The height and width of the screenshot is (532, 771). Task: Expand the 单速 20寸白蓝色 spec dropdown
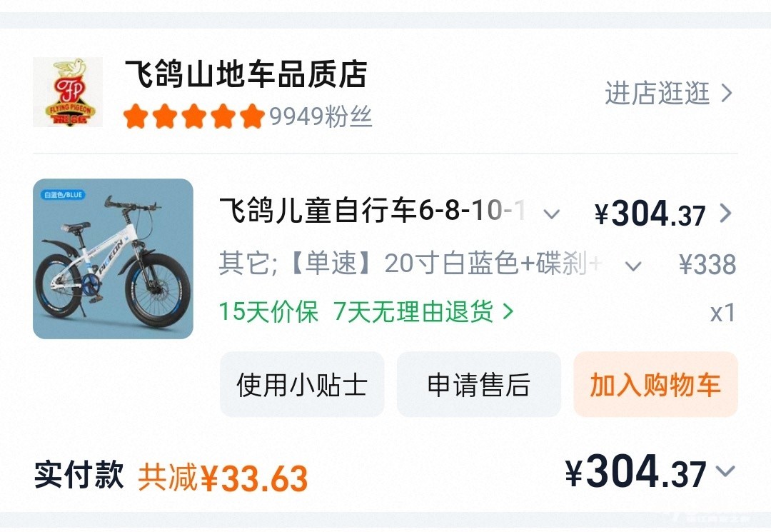click(633, 266)
